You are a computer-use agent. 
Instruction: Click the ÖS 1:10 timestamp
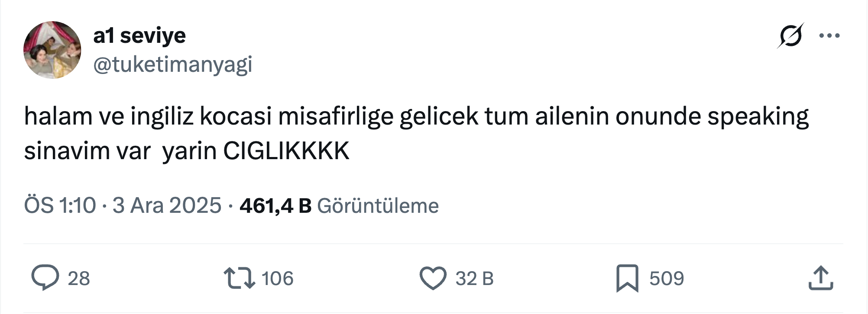(x=60, y=205)
